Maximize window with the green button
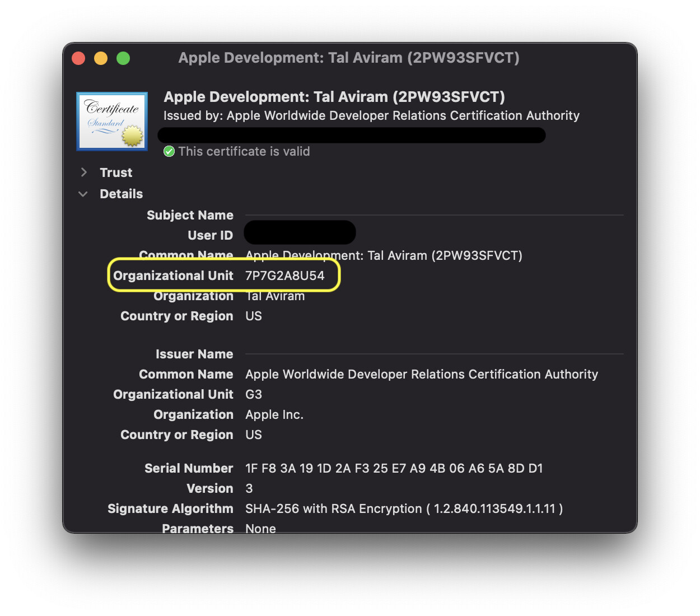Screen dimensions: 700x616 coord(123,58)
